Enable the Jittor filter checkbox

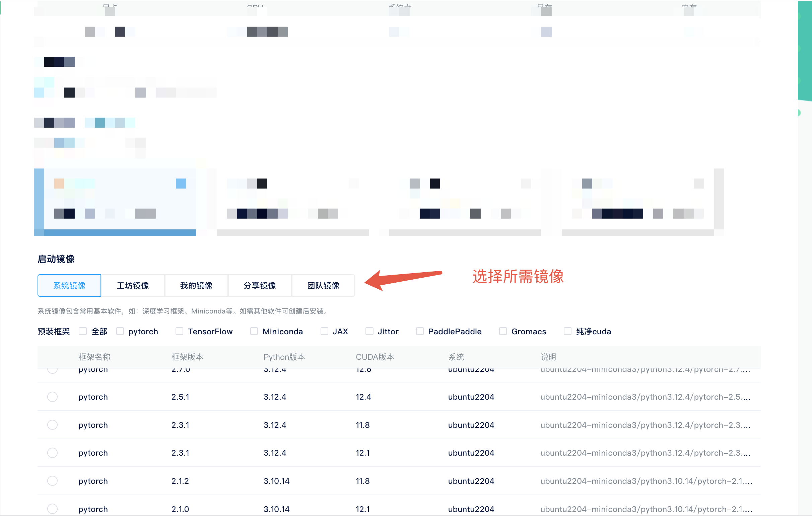369,331
